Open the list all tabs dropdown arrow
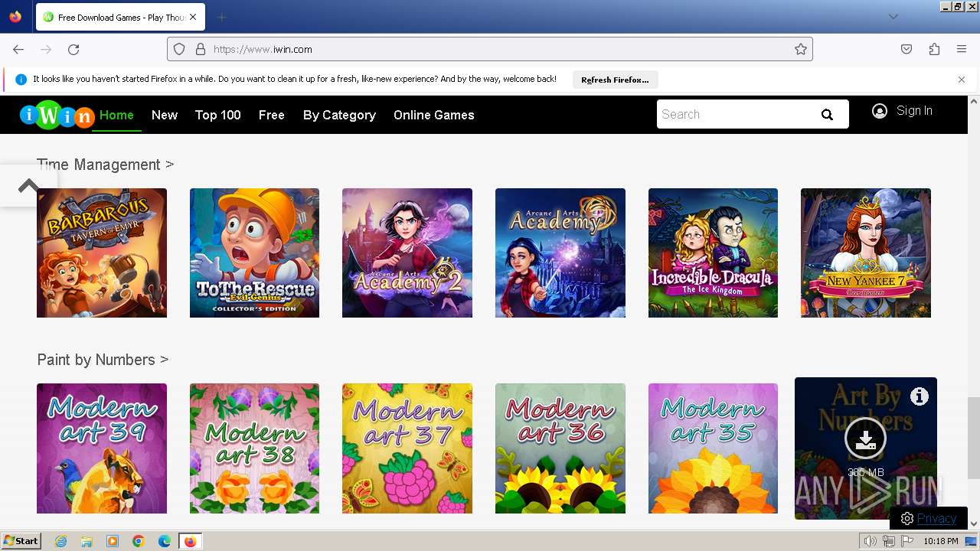 click(x=893, y=17)
